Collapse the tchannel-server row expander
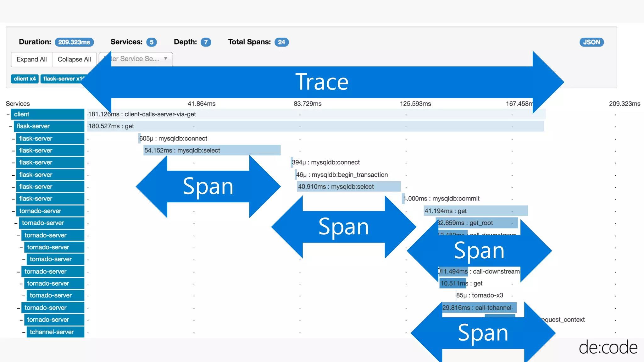644x362 pixels. [x=24, y=332]
